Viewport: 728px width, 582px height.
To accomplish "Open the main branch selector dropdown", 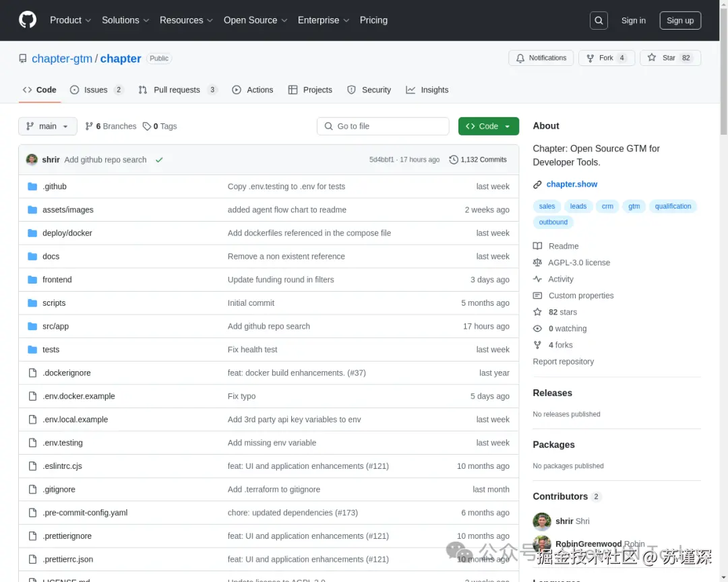I will 48,126.
